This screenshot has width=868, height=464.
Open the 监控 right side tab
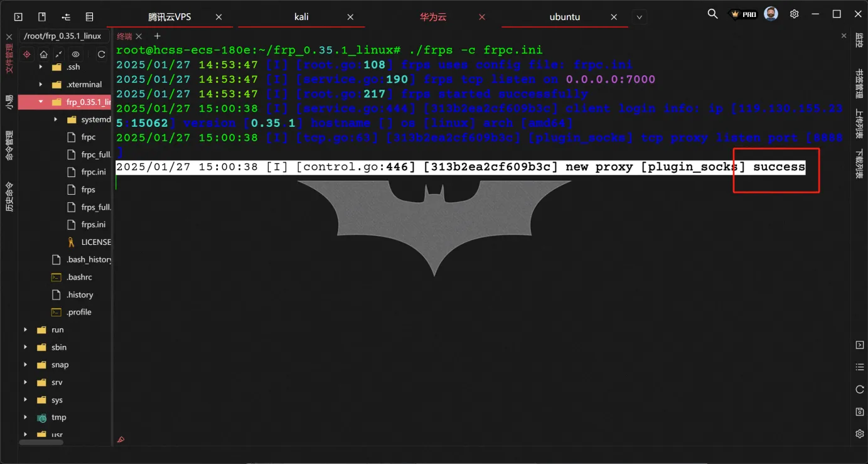coord(859,40)
